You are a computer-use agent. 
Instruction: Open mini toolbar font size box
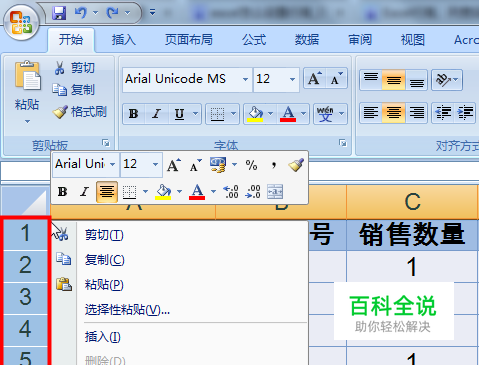click(x=141, y=164)
